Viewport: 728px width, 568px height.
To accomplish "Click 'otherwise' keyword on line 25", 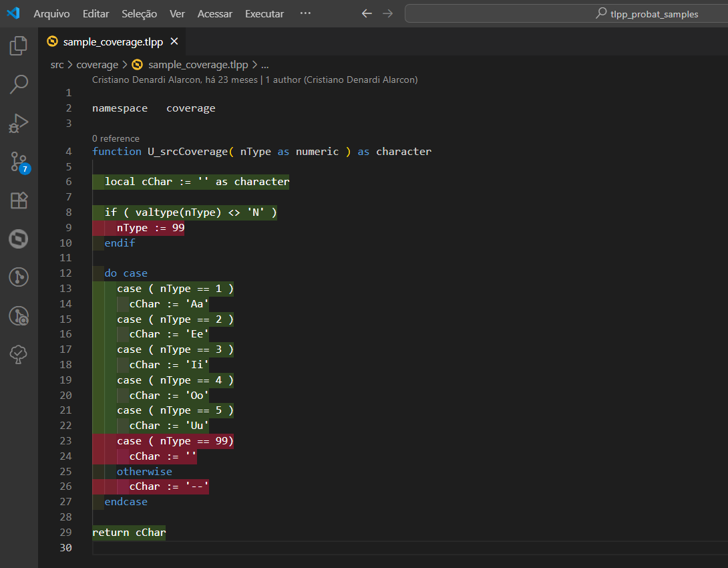I will (144, 471).
